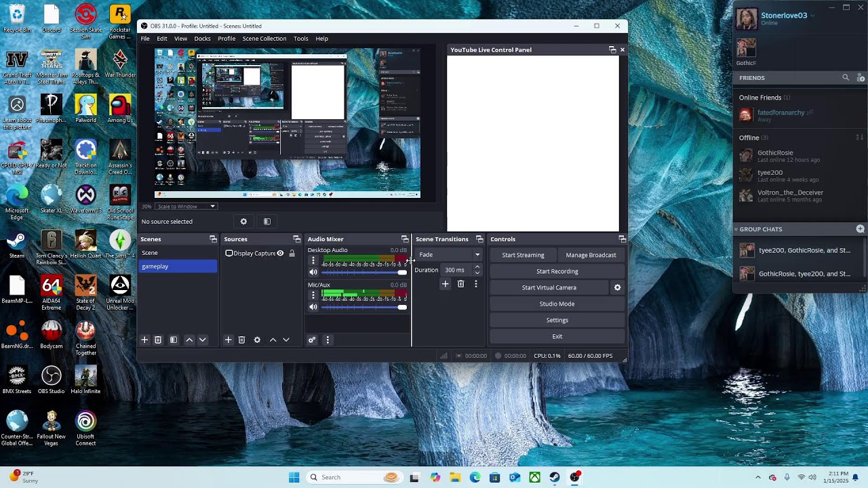Remove selected scene using trash icon
This screenshot has height=488, width=868.
[158, 340]
